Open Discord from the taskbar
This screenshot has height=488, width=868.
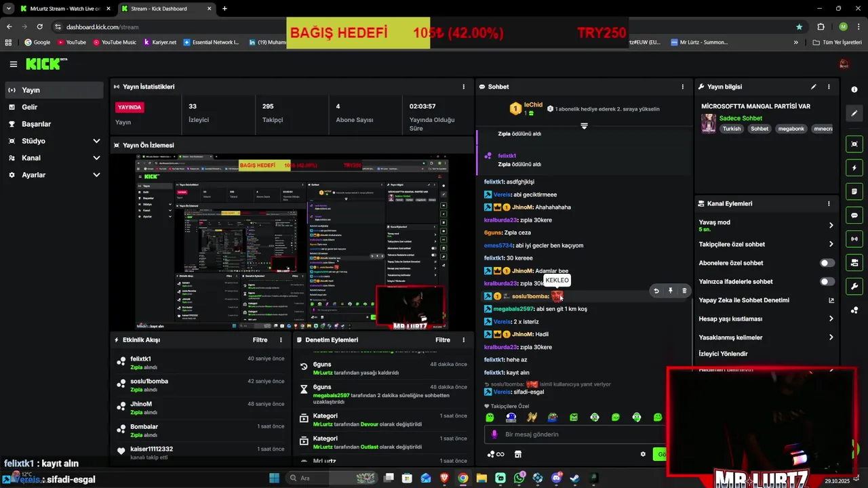557,478
